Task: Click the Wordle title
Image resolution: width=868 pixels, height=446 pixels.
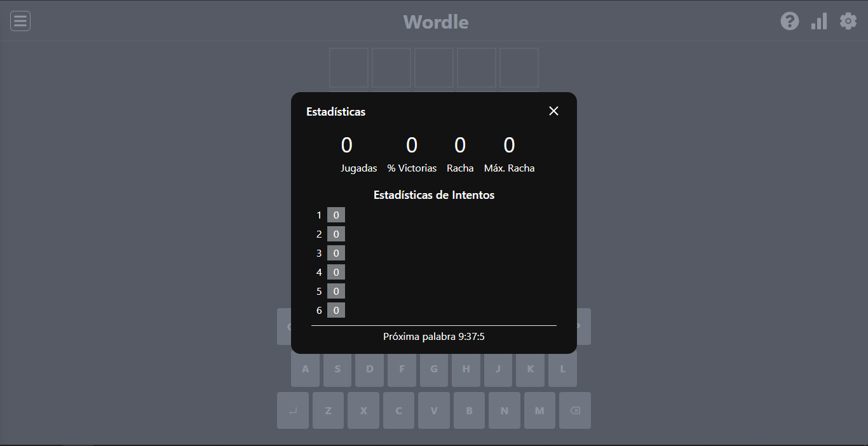Action: pyautogui.click(x=436, y=22)
